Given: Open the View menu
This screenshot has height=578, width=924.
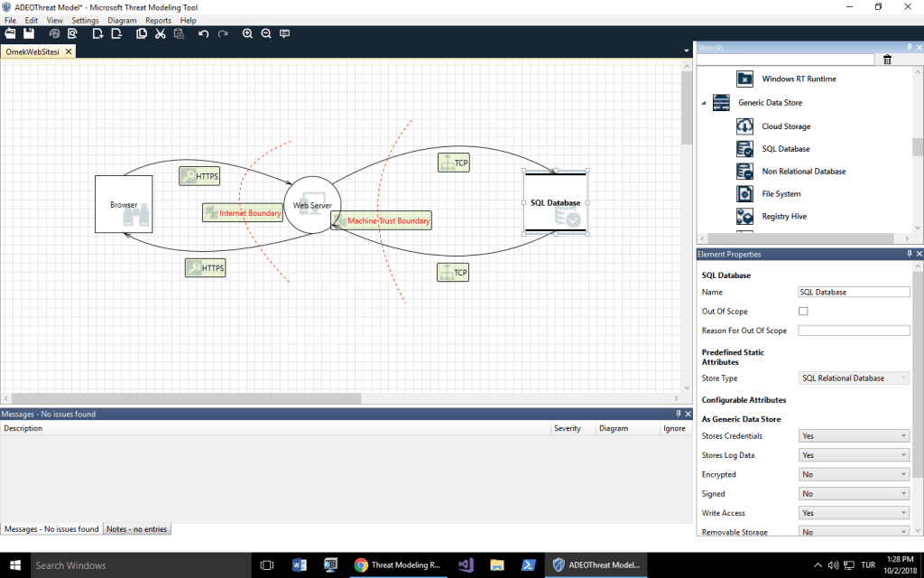Looking at the screenshot, I should [54, 20].
